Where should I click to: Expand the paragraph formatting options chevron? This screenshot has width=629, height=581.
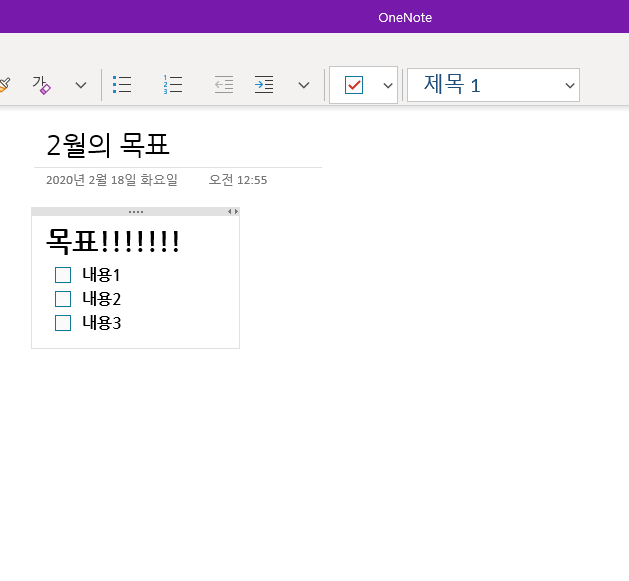[x=304, y=85]
